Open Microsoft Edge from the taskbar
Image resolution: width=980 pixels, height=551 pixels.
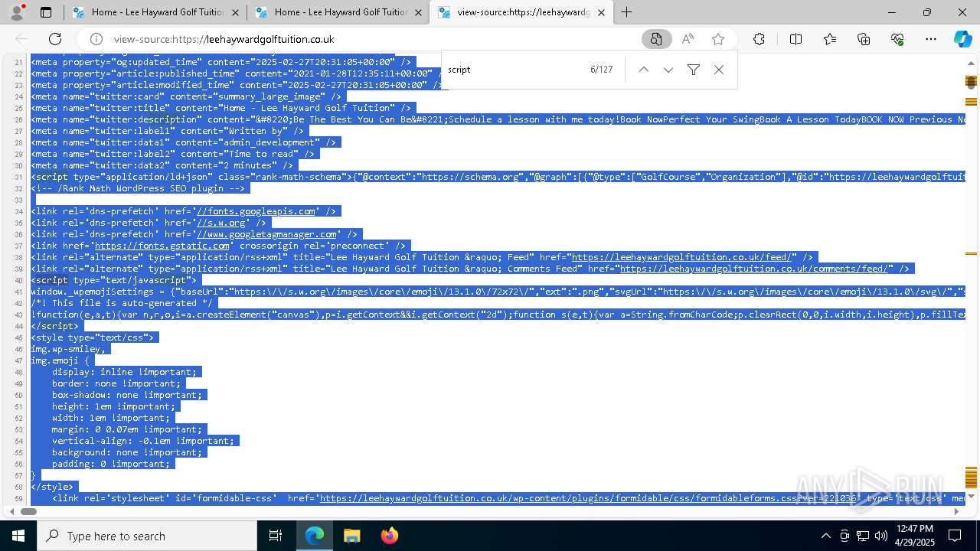pyautogui.click(x=315, y=536)
